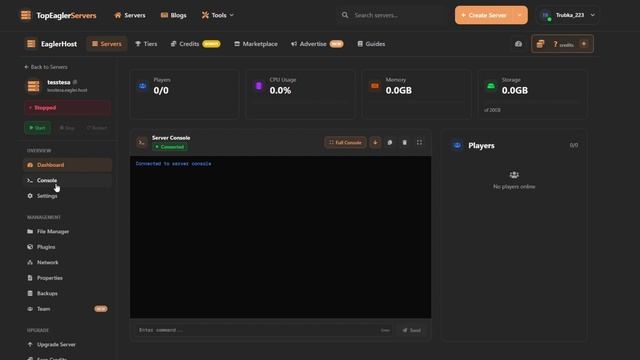Click the search magnifier icon
The height and width of the screenshot is (360, 640).
click(x=345, y=15)
